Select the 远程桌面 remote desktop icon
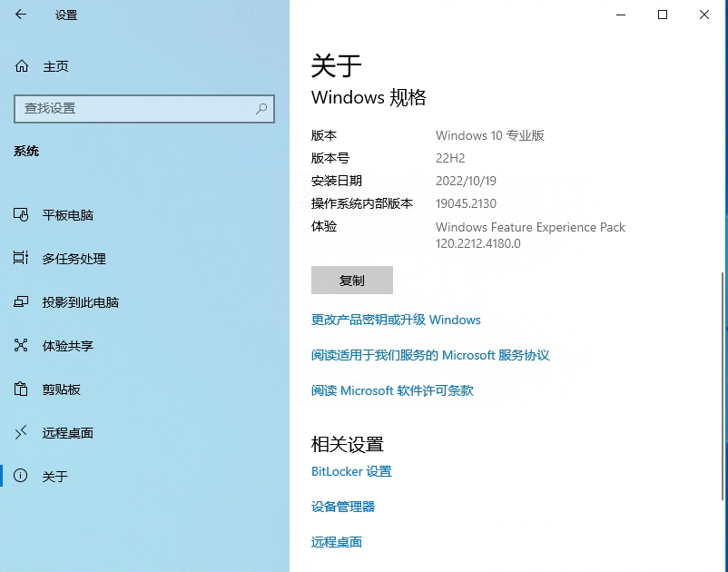This screenshot has height=572, width=728. pyautogui.click(x=21, y=432)
